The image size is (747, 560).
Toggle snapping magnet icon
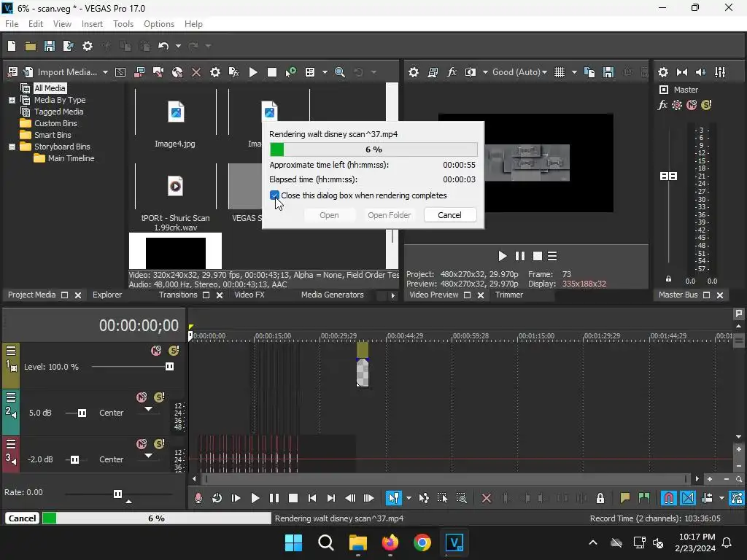pyautogui.click(x=668, y=498)
